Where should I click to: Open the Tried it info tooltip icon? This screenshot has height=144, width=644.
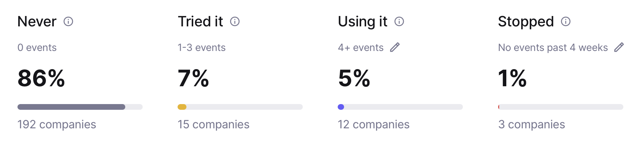(x=235, y=22)
